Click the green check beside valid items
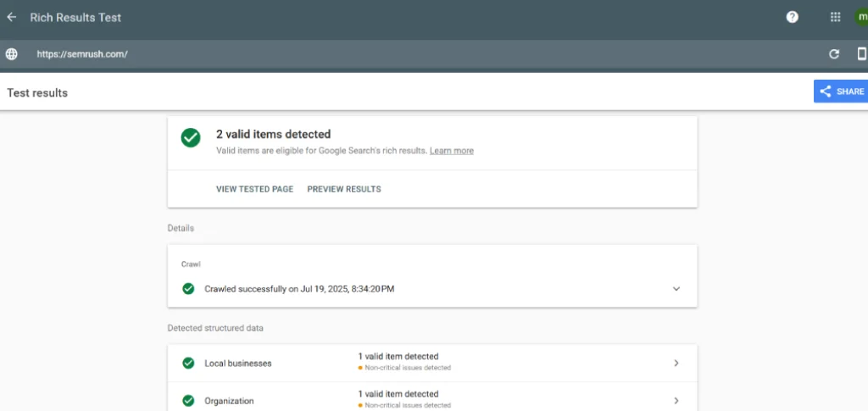 (191, 138)
